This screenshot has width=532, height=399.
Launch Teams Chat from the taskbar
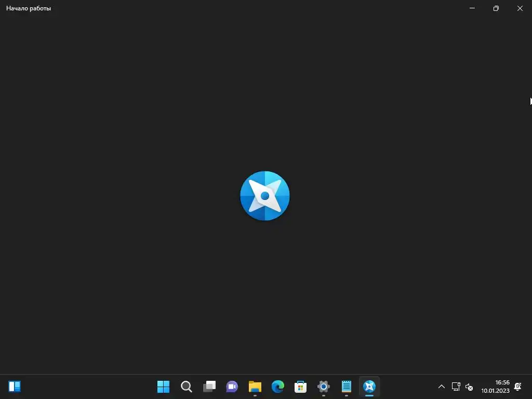click(x=232, y=387)
